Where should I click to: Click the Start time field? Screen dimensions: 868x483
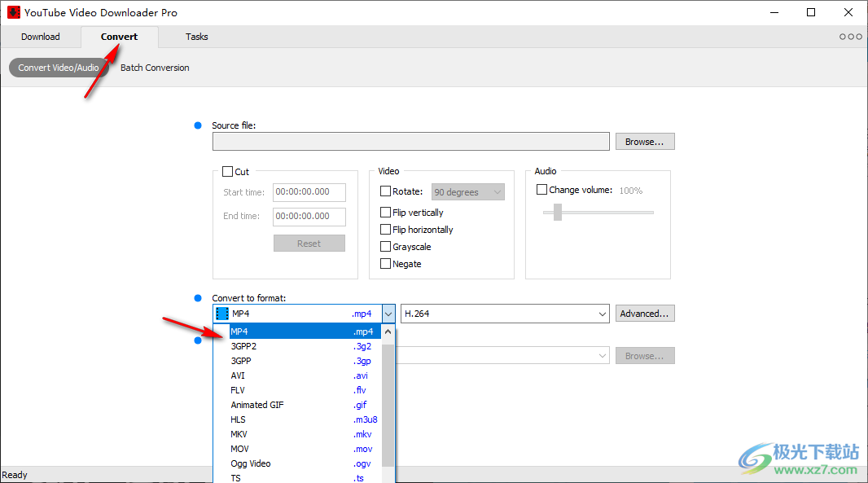click(309, 192)
